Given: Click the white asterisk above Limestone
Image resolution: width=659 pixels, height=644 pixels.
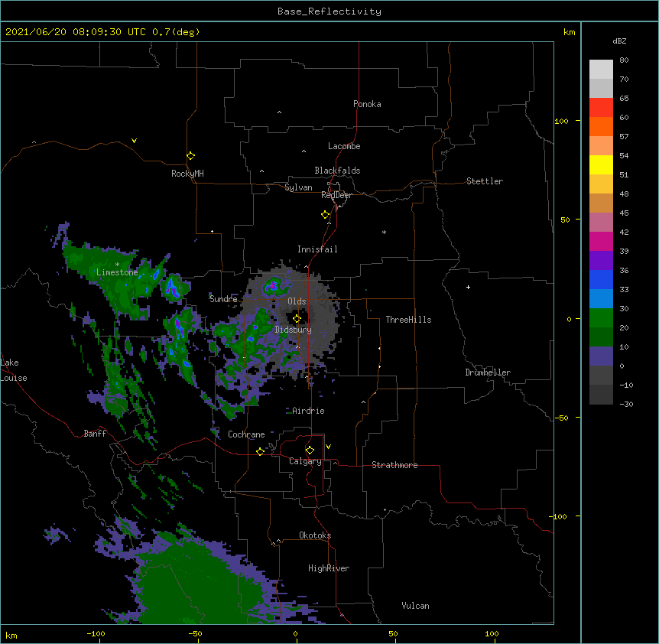Looking at the screenshot, I should (117, 265).
